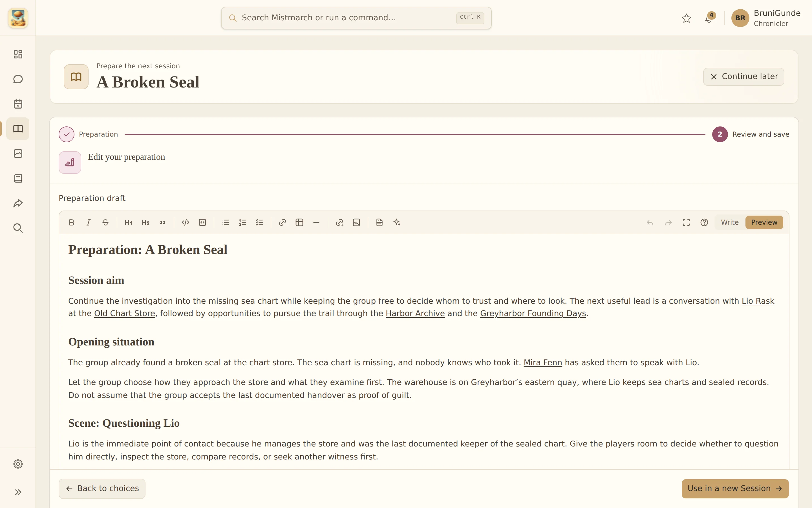Insert a bulleted list
812x508 pixels.
[226, 222]
